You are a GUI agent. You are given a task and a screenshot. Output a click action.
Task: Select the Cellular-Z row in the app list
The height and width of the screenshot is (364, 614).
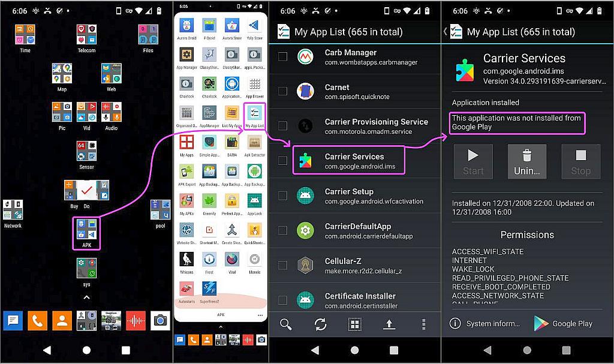click(x=355, y=265)
